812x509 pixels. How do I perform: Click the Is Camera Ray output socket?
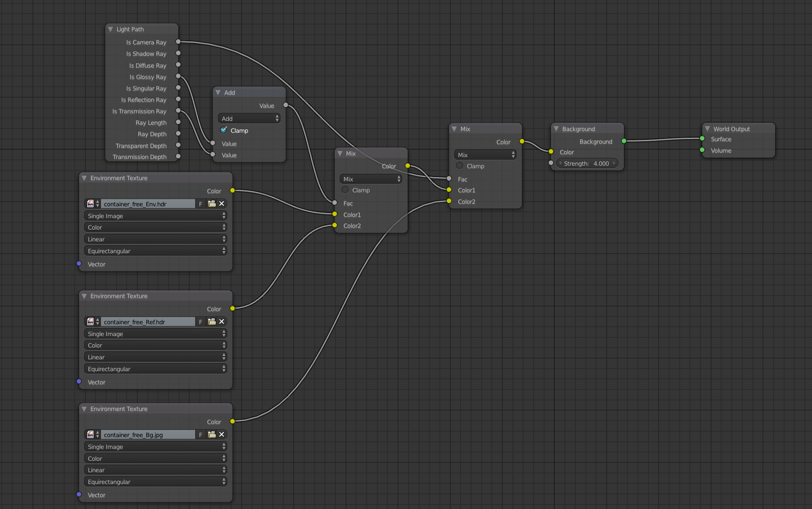coord(178,42)
